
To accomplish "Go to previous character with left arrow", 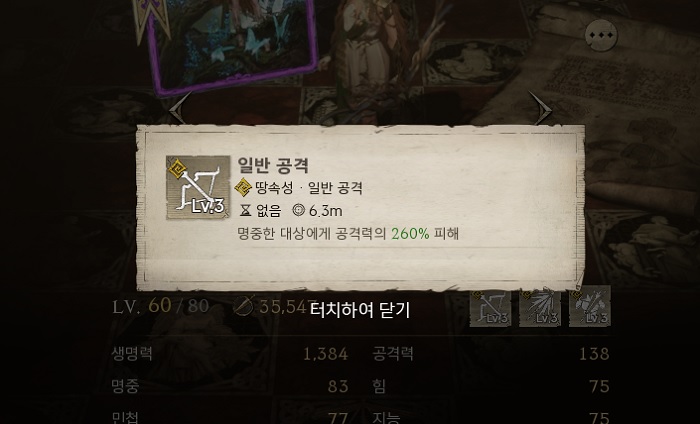I will click(x=179, y=108).
